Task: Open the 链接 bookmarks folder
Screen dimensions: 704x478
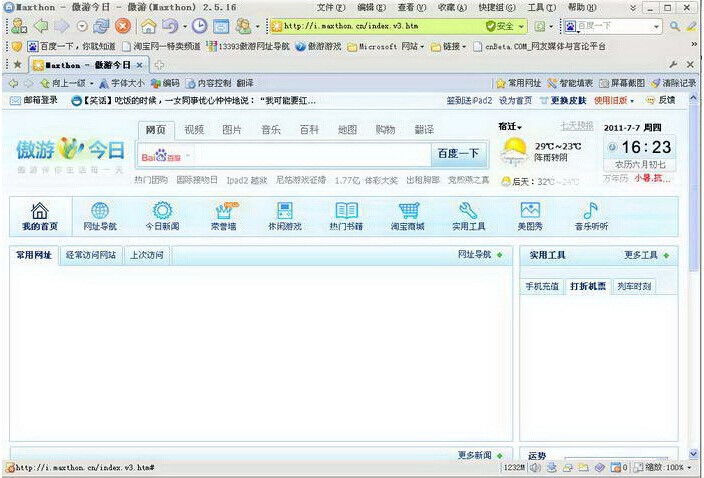Action: [448, 46]
